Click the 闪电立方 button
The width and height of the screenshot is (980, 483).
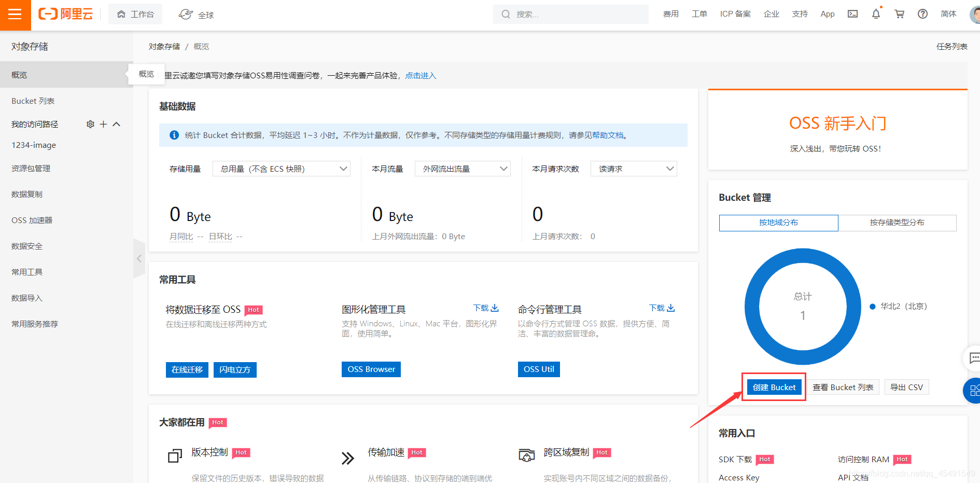click(x=235, y=369)
